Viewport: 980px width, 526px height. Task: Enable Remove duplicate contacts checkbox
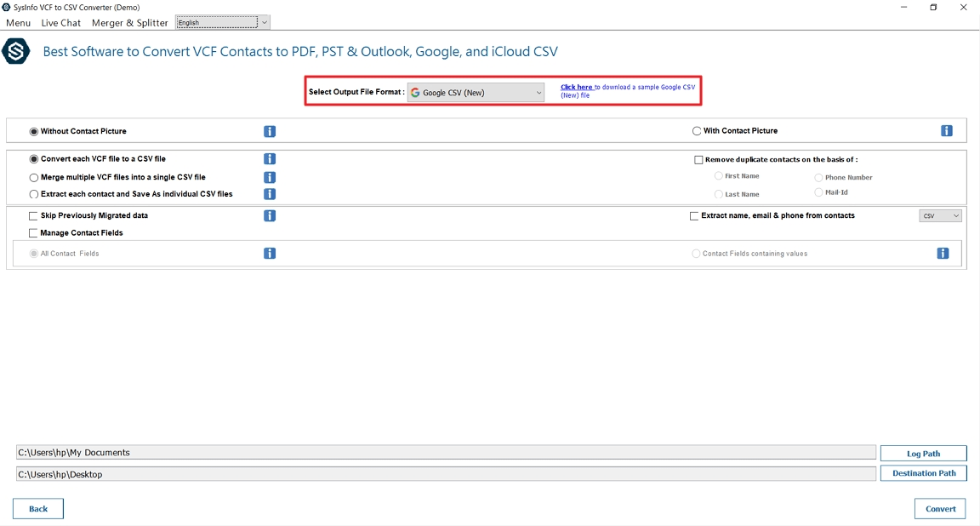pos(698,159)
